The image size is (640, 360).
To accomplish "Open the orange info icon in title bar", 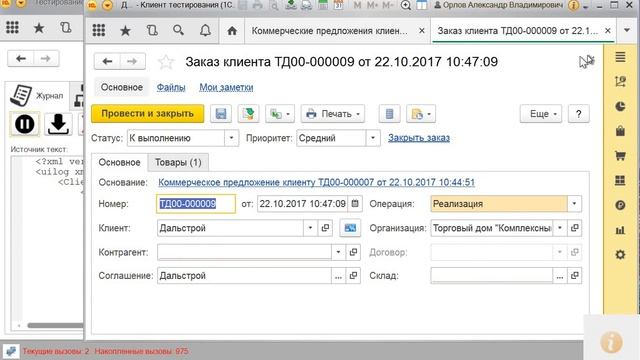I will point(573,5).
